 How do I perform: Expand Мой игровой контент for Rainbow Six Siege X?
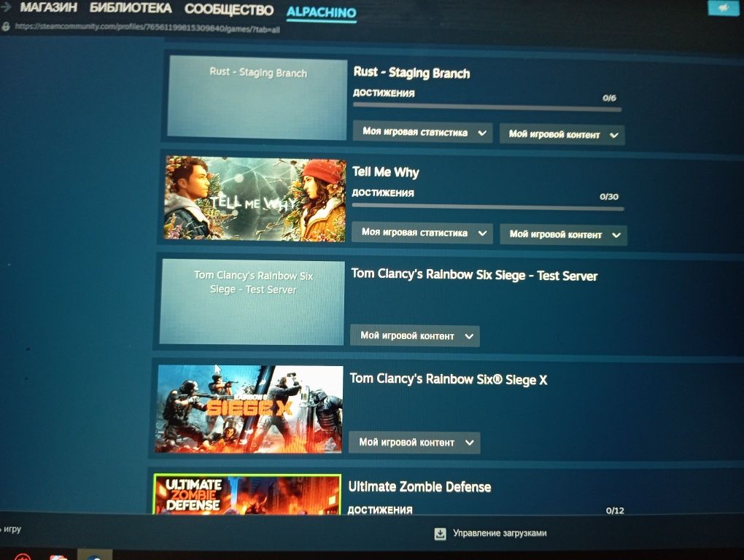(x=414, y=443)
